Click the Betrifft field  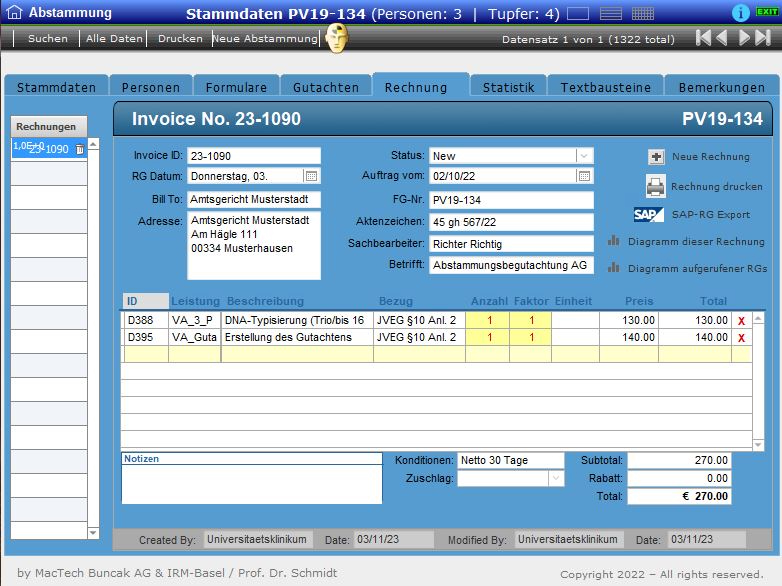coord(511,265)
